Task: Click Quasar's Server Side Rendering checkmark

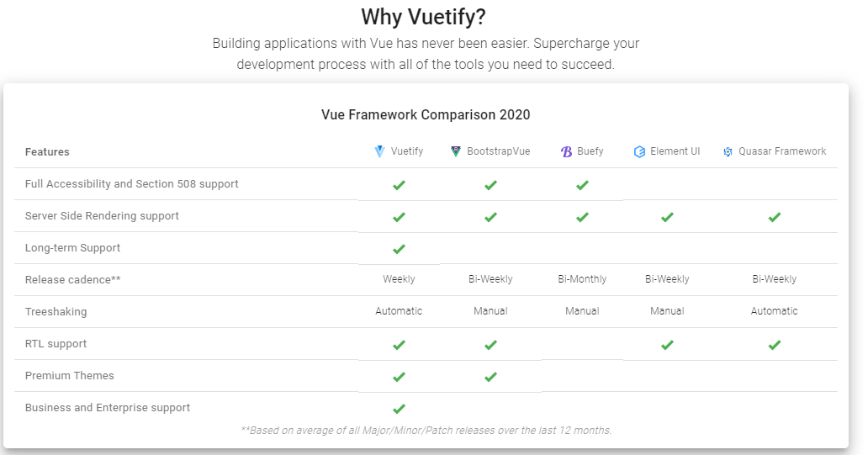Action: (774, 216)
